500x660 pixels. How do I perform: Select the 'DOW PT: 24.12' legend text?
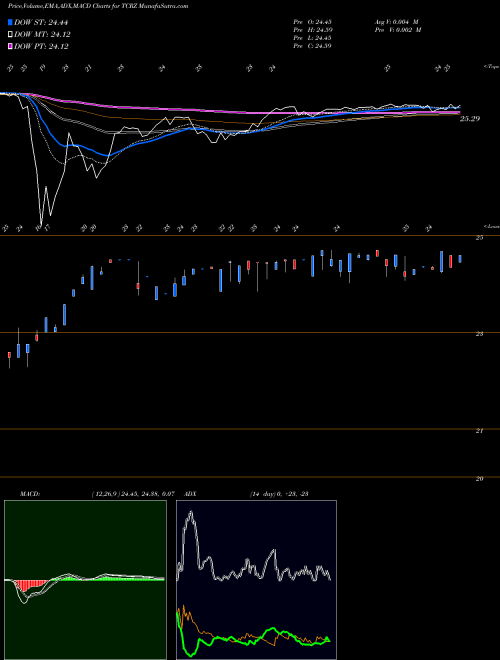(41, 46)
